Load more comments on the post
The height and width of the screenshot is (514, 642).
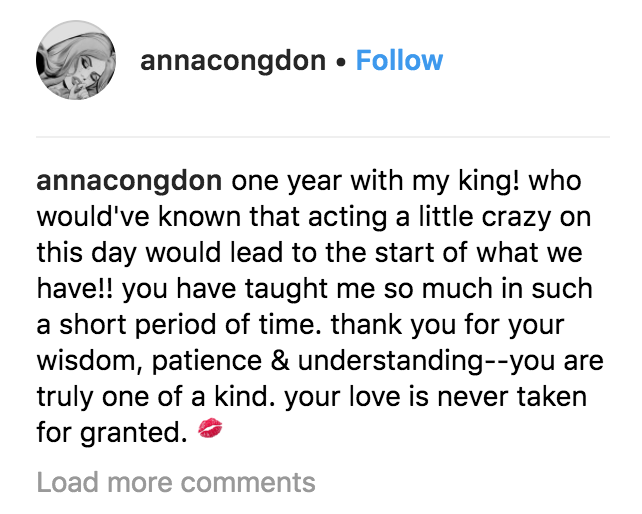176,483
